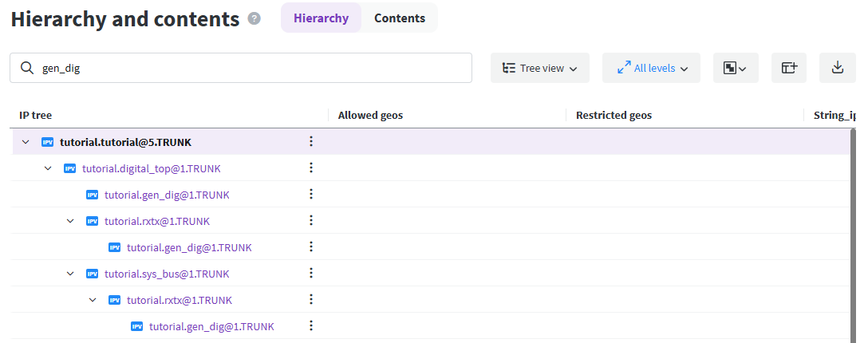Open the Tree view dropdown

539,68
